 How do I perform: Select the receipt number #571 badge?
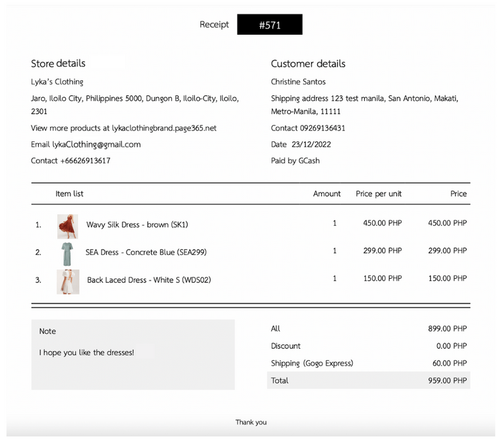(270, 25)
